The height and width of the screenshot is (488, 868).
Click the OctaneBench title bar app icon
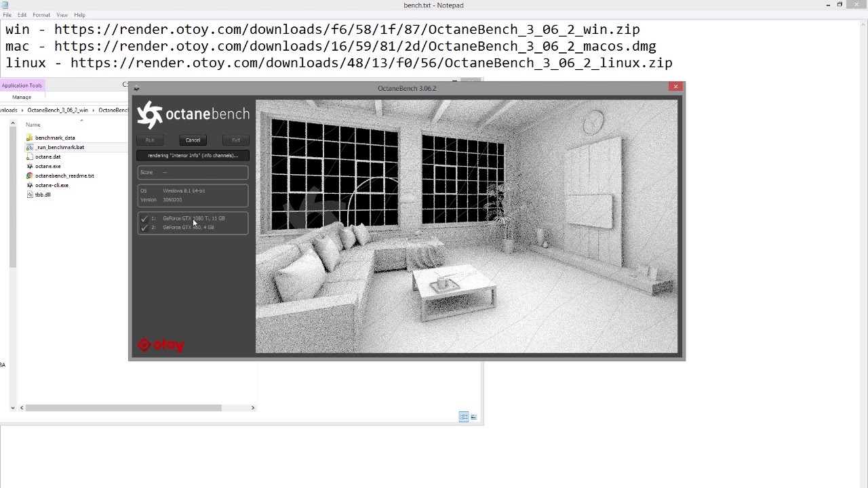click(136, 88)
